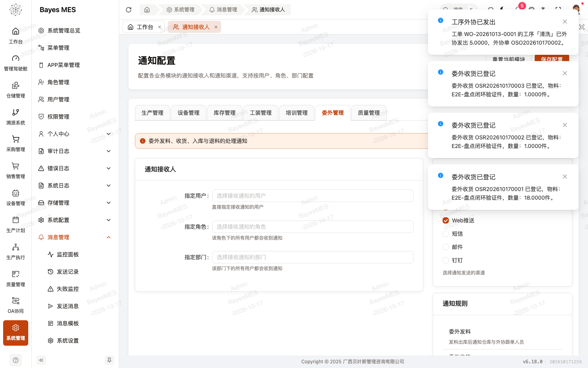Expand the 个人中心 menu
Viewport: 588px width, 368px height.
(74, 134)
